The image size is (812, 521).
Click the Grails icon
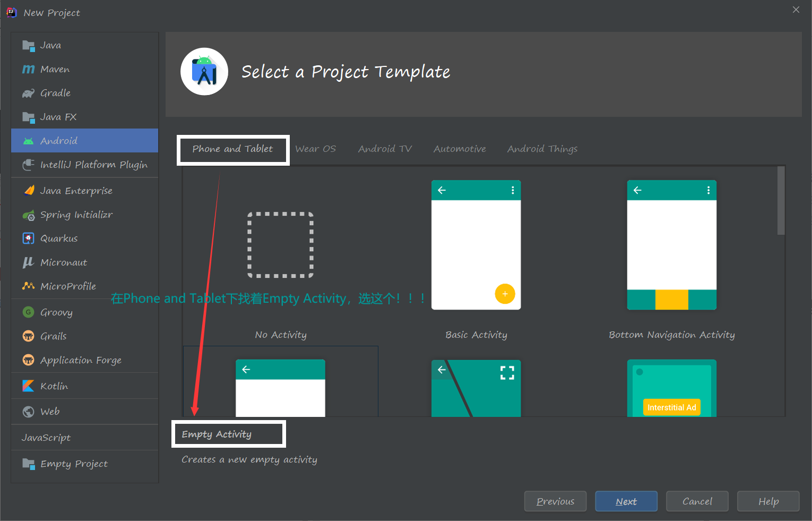pos(29,336)
